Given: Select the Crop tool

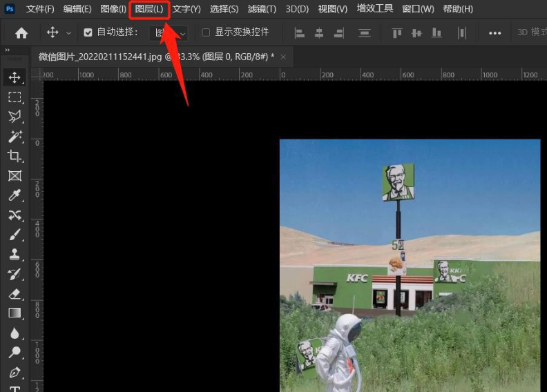Looking at the screenshot, I should (x=15, y=156).
